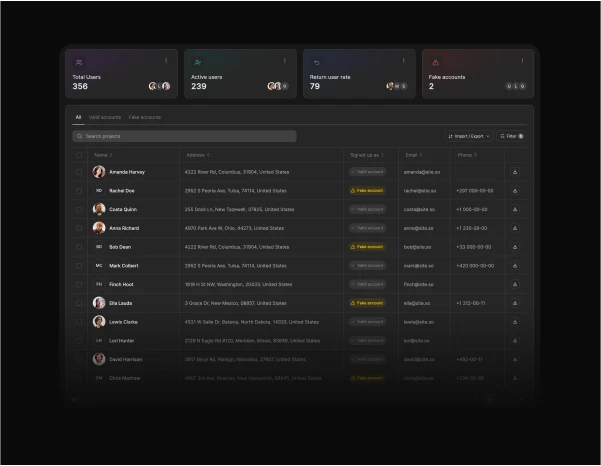
Task: Click the Fake account badge for Ella Lauda
Action: 367,303
